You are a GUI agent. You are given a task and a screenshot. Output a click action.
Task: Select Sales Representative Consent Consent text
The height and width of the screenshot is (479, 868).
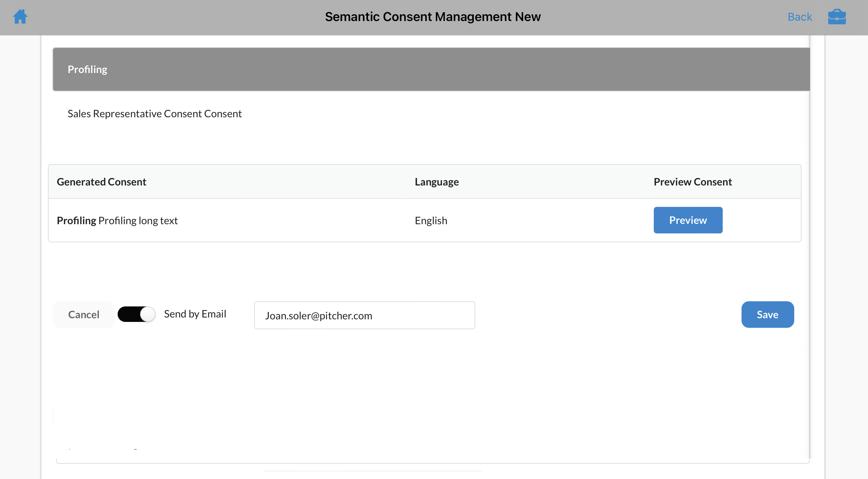click(154, 114)
